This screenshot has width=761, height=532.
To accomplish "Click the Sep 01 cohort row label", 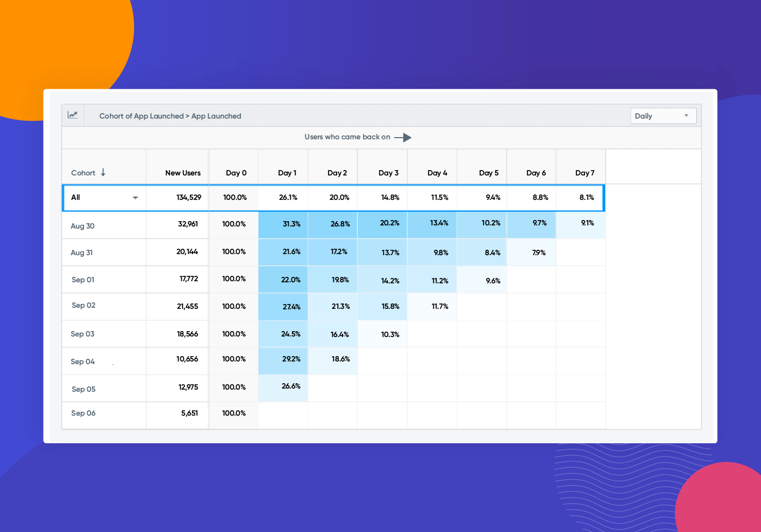I will click(x=83, y=280).
